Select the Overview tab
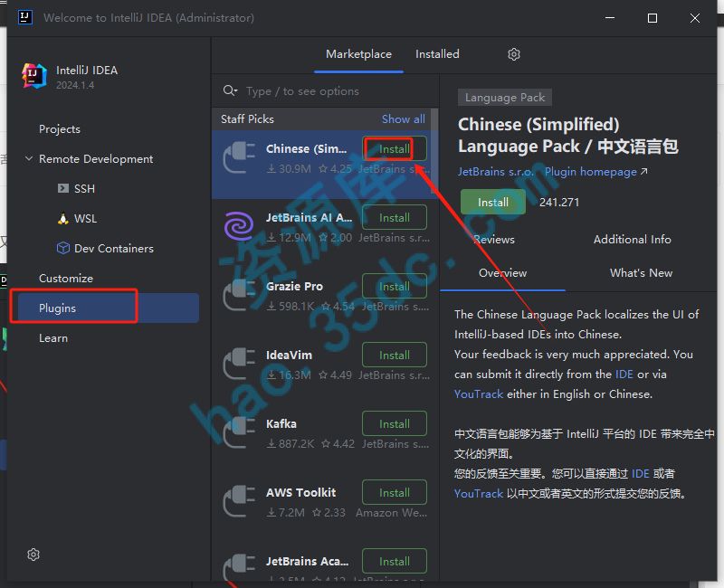This screenshot has height=588, width=724. (502, 273)
